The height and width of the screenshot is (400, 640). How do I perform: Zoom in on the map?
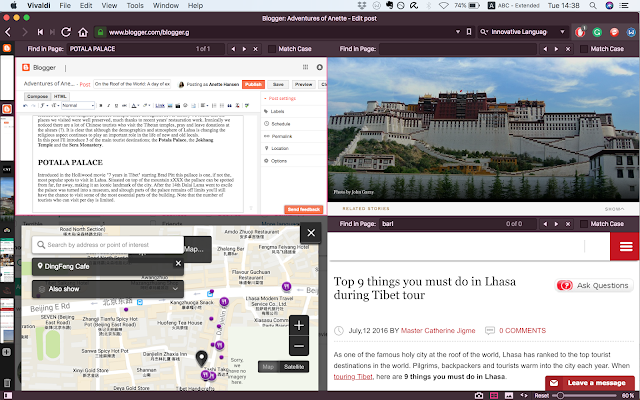[299, 325]
